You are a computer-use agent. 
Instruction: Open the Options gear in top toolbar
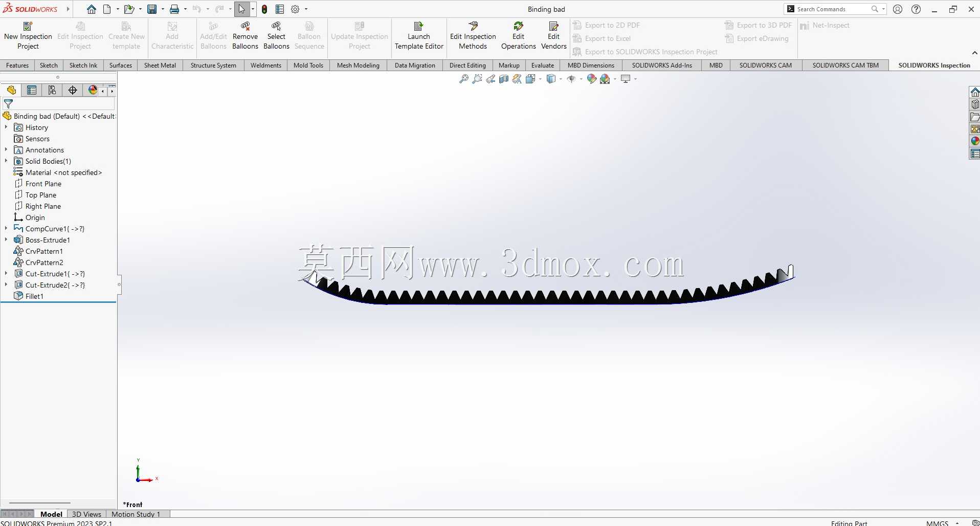coord(295,9)
